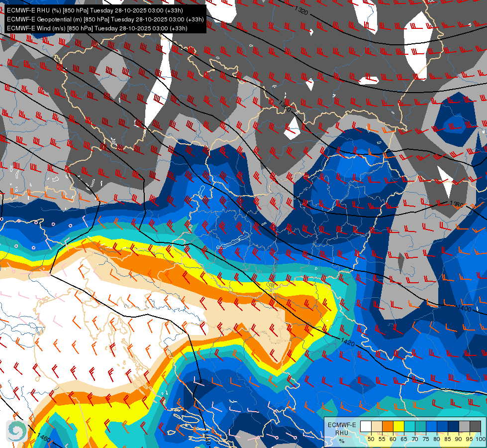Image resolution: width=487 pixels, height=448 pixels.
Task: Click the legend value 85
Action: click(x=448, y=439)
